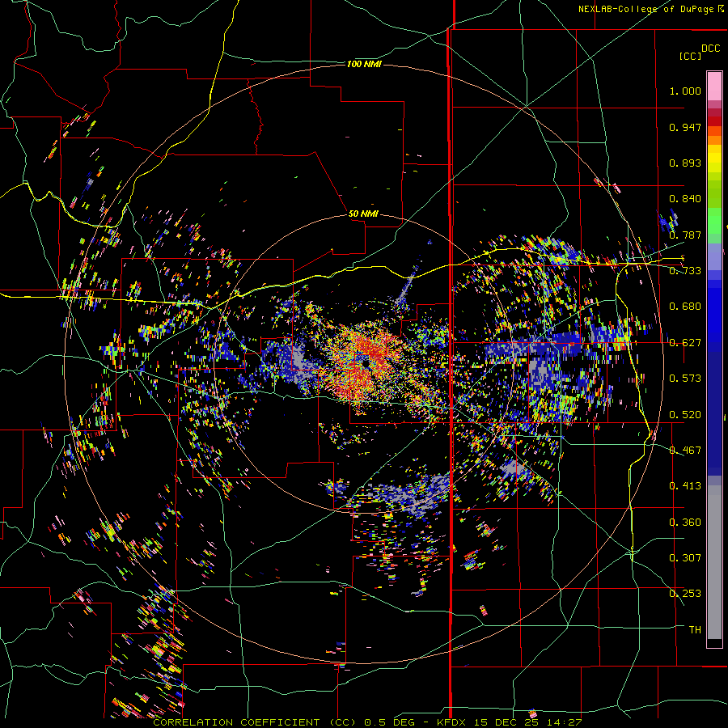This screenshot has width=728, height=728.
Task: Pick the red segment of the color bar
Action: [714, 121]
